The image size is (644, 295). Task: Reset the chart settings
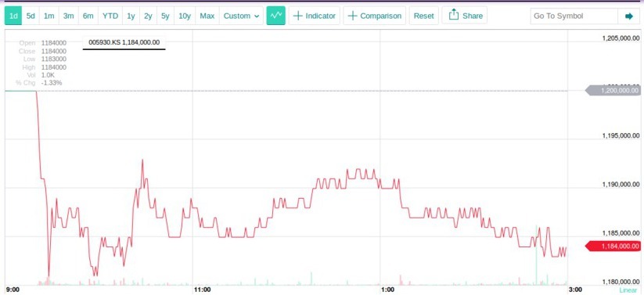tap(423, 16)
